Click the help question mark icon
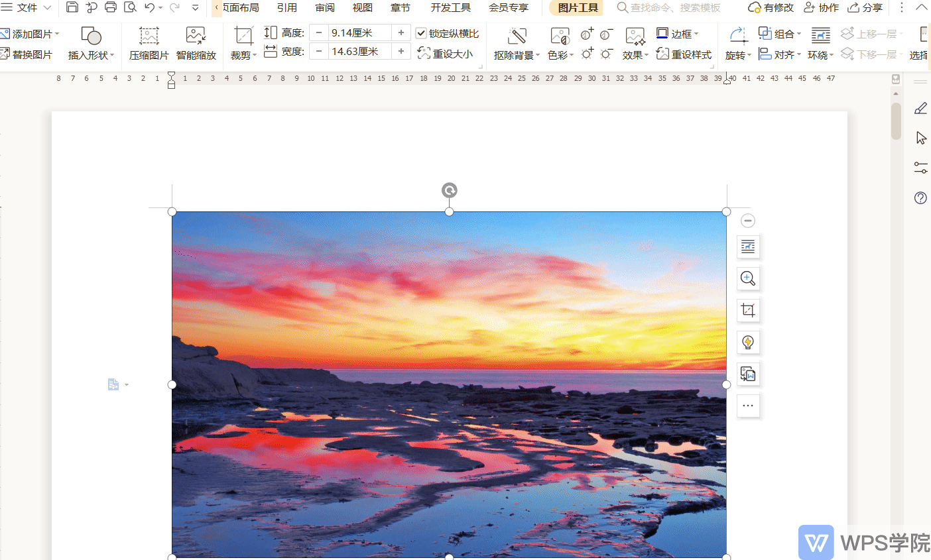Viewport: 931px width, 560px height. 920,197
